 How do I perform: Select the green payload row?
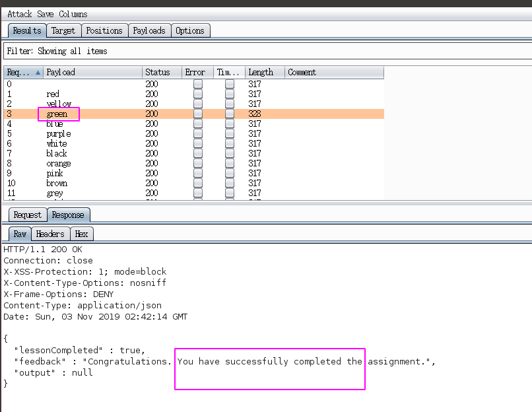click(194, 114)
